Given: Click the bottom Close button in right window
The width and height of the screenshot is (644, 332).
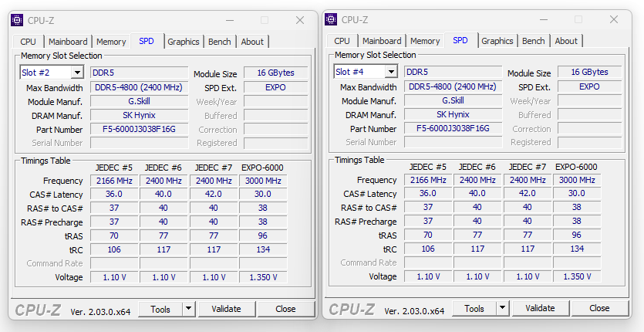Looking at the screenshot, I should pyautogui.click(x=599, y=308).
